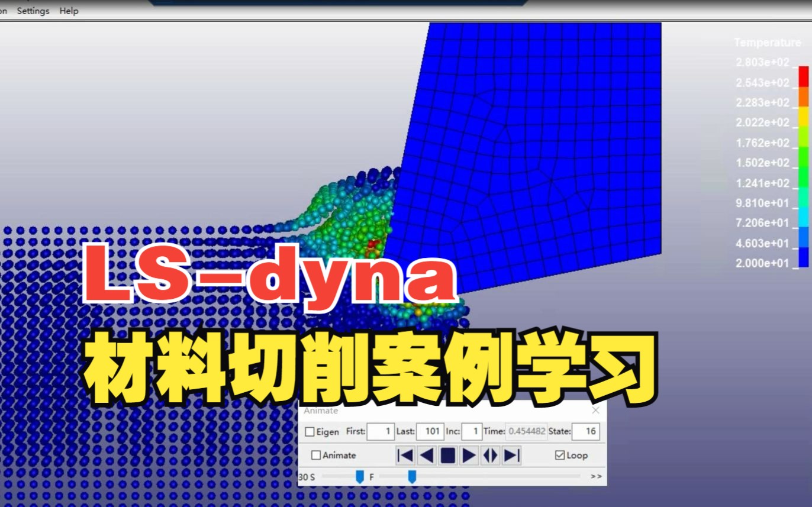Play the animation in reverse

(427, 455)
